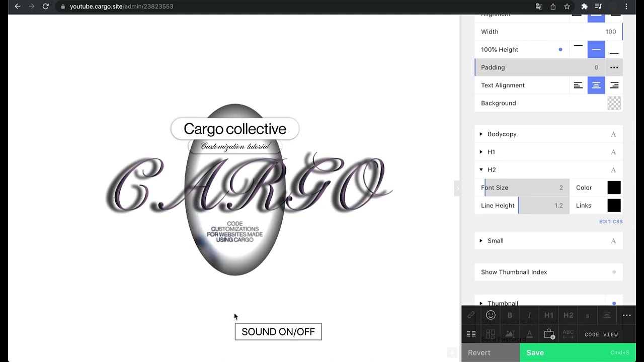644x362 pixels.
Task: Expand the Thumbnail section
Action: [x=481, y=303]
